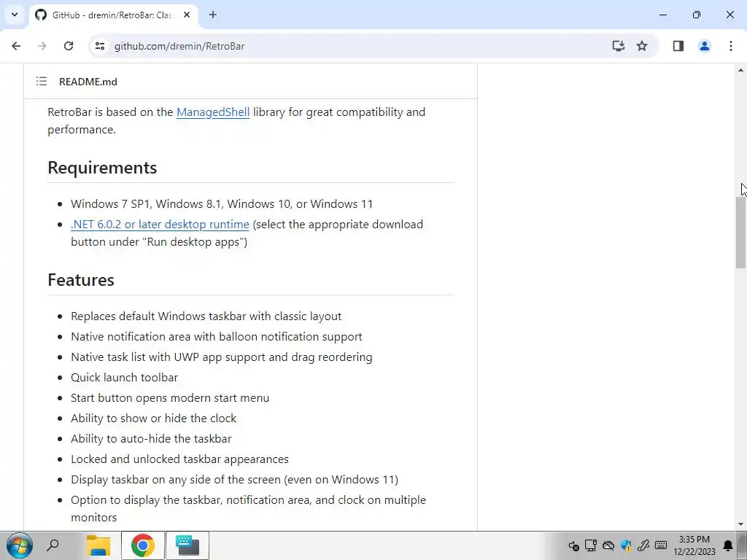This screenshot has width=747, height=560.
Task: Open taskbar search magnifier
Action: 53,545
